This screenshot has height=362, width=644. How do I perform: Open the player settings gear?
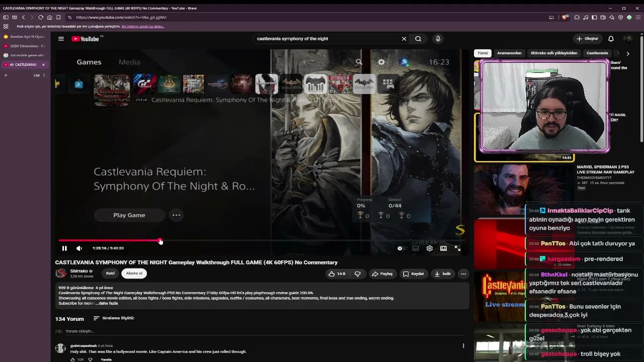pos(430,248)
